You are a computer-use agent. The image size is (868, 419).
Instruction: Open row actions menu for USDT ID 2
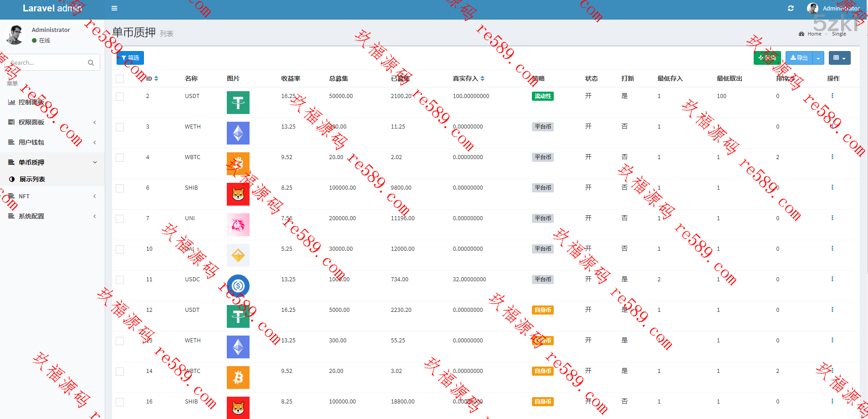[832, 96]
